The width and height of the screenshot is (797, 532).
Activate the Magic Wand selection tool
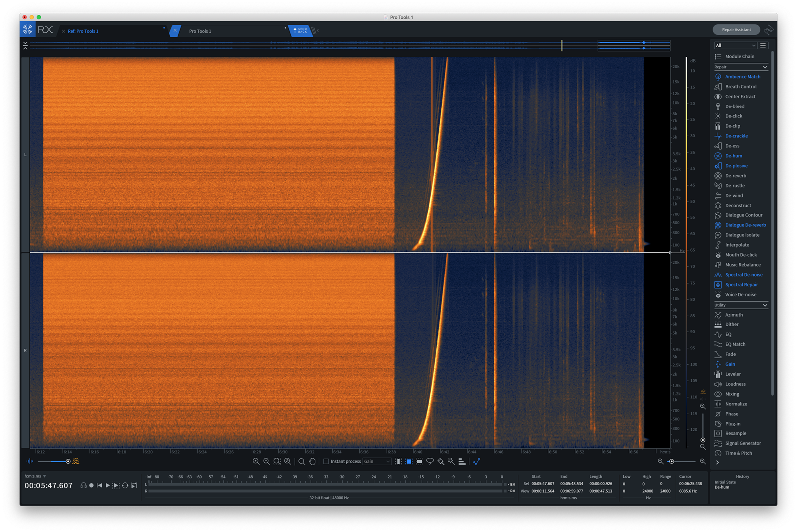451,461
